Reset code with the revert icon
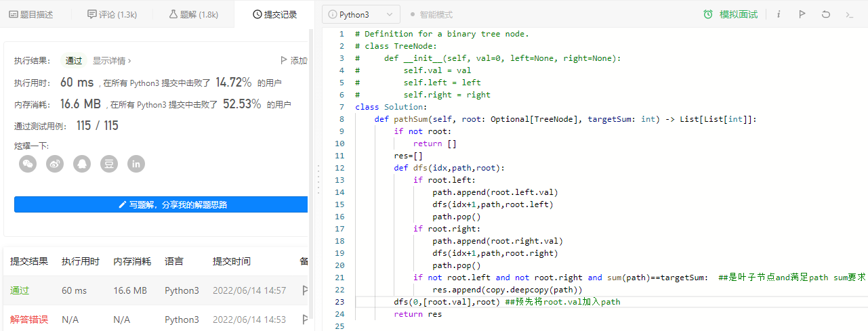 pyautogui.click(x=825, y=14)
